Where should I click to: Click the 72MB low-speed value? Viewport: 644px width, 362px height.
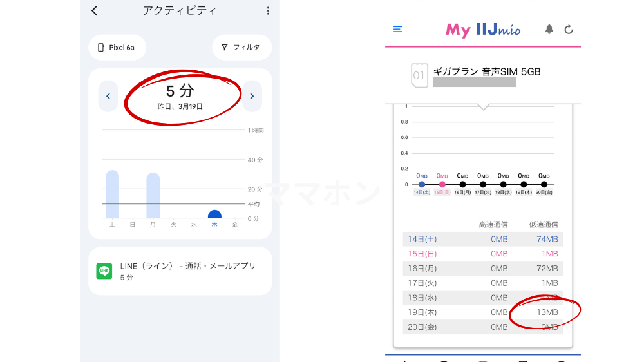coord(547,269)
